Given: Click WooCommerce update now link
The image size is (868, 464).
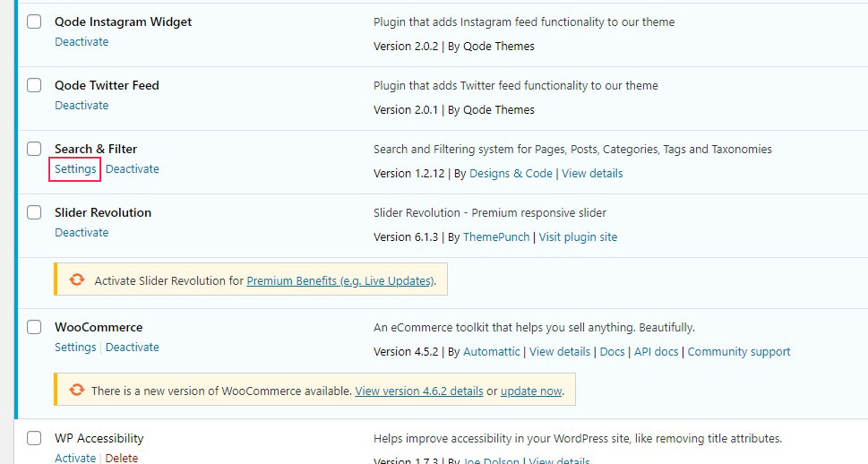Looking at the screenshot, I should [531, 391].
